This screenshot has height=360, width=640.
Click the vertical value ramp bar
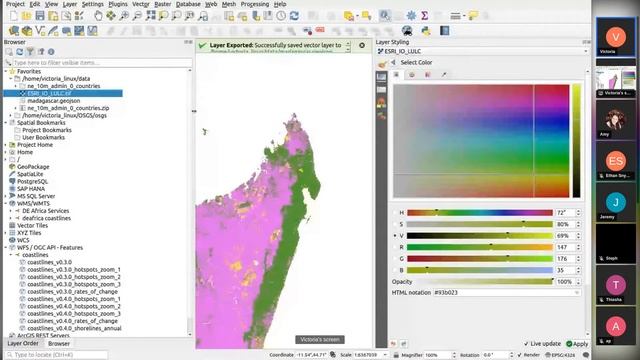click(x=576, y=141)
